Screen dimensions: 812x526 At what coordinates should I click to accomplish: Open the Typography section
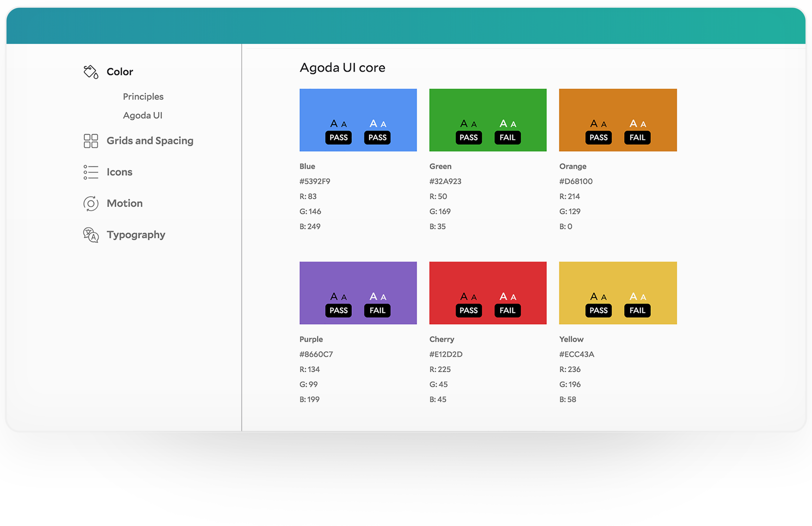coord(136,235)
